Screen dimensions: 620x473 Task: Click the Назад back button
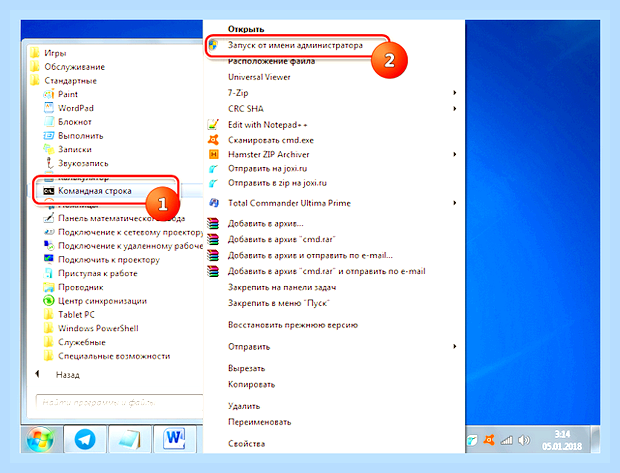(58, 374)
